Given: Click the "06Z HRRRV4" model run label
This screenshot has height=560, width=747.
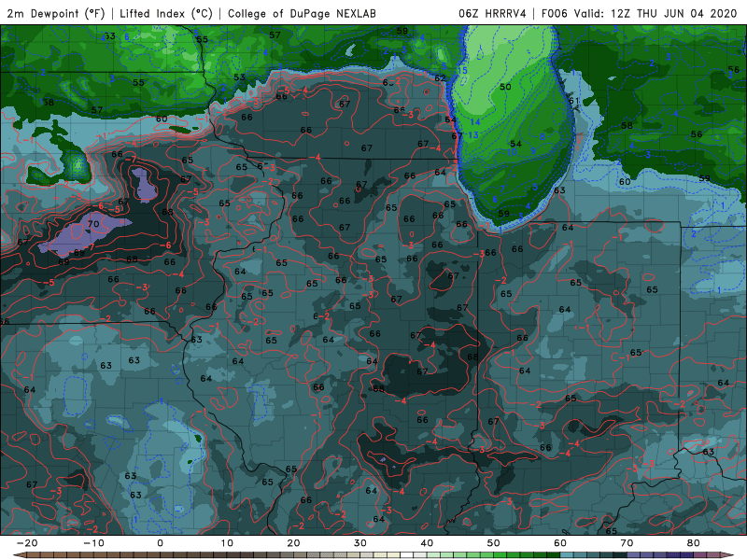Looking at the screenshot, I should [492, 13].
